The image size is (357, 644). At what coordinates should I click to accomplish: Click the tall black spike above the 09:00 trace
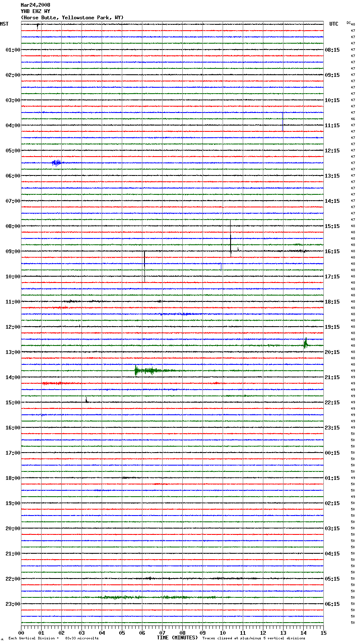tap(231, 238)
